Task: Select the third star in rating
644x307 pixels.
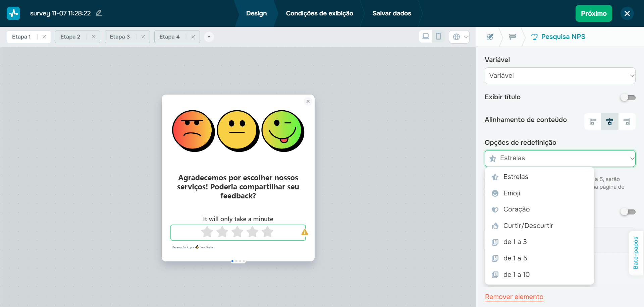Action: (x=237, y=232)
